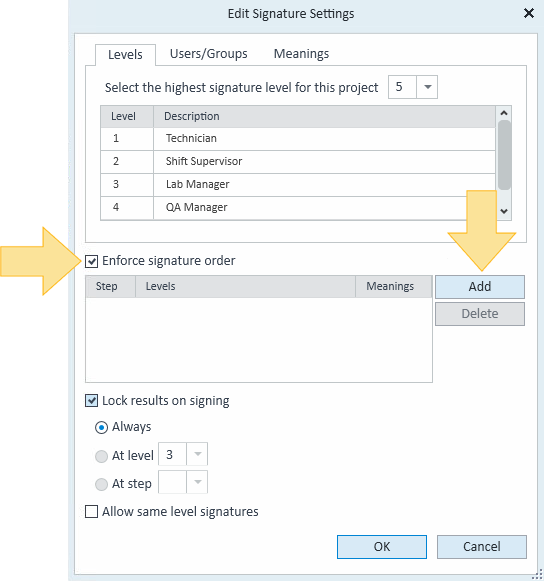544x581 pixels.
Task: Select the Levels tab
Action: point(125,55)
